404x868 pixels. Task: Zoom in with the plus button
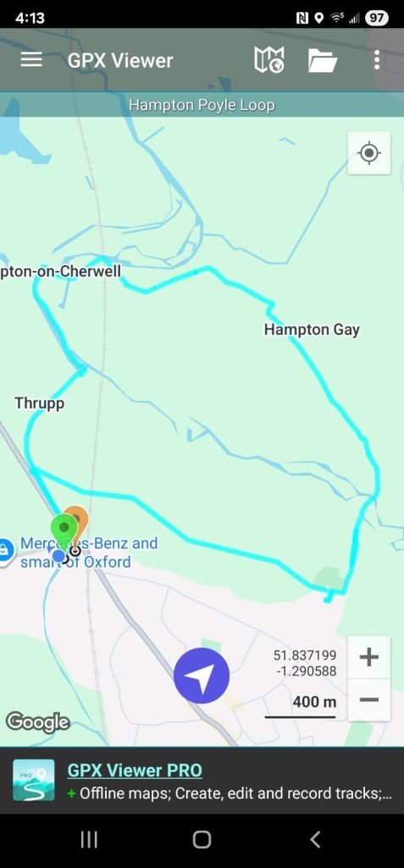coord(369,657)
